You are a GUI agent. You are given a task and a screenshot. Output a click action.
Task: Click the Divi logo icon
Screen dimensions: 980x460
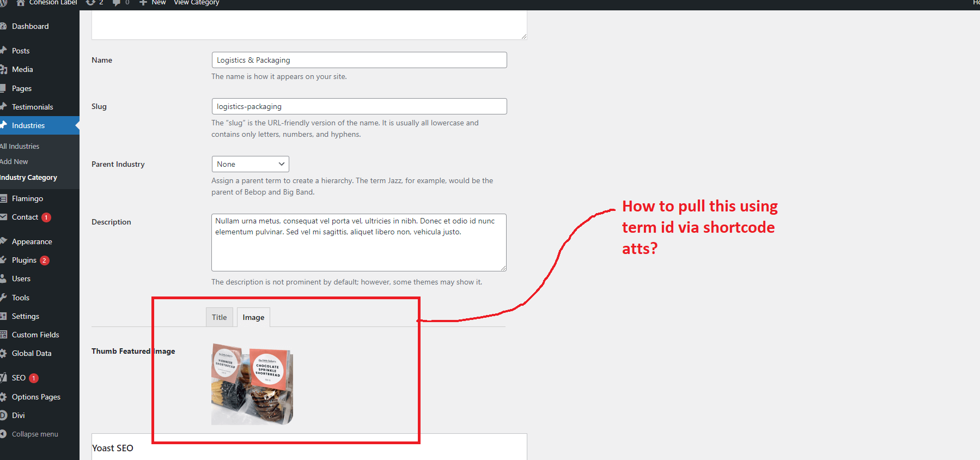[3, 415]
